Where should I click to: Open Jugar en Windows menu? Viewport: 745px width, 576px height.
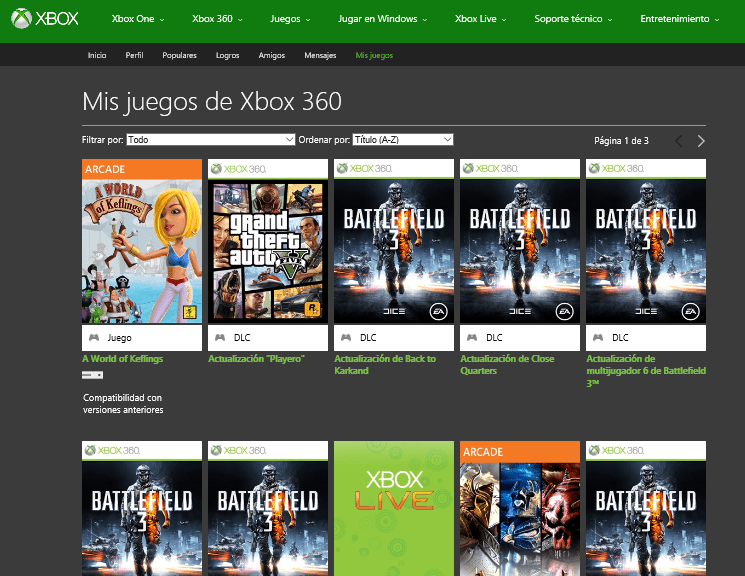click(382, 19)
